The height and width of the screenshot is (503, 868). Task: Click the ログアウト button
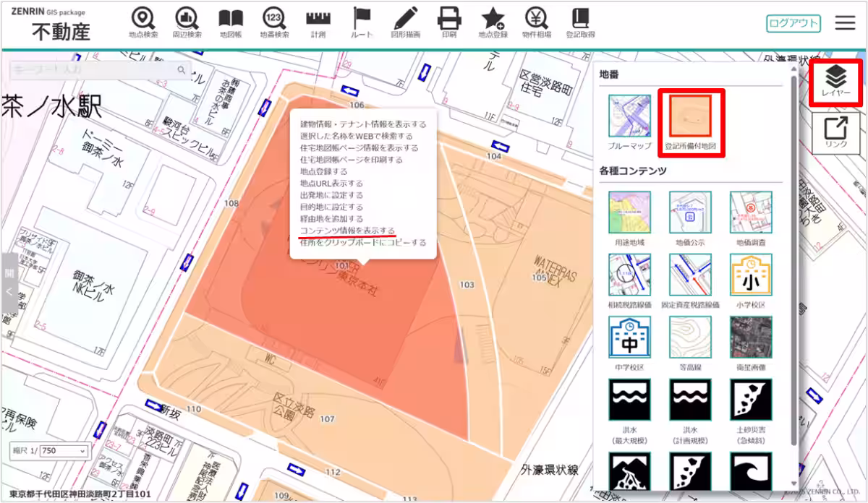[793, 23]
